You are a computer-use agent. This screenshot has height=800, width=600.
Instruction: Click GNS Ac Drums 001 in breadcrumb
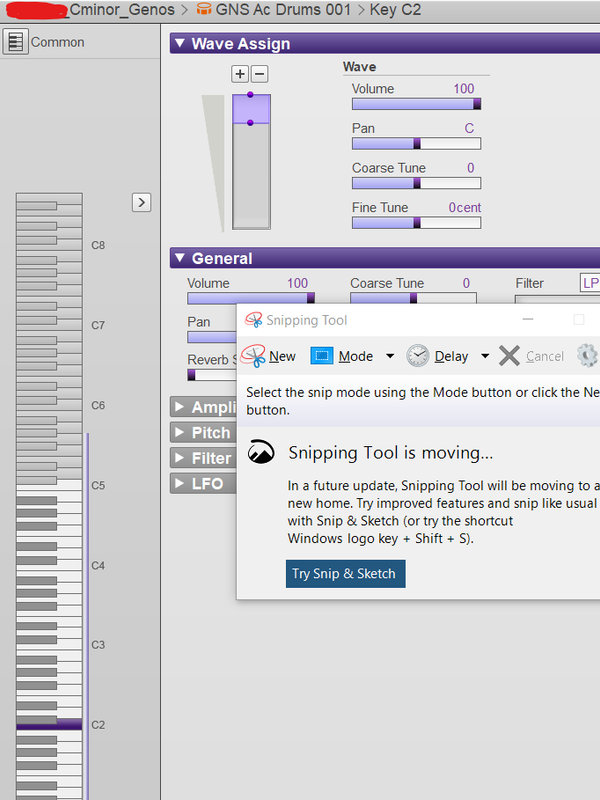(283, 9)
